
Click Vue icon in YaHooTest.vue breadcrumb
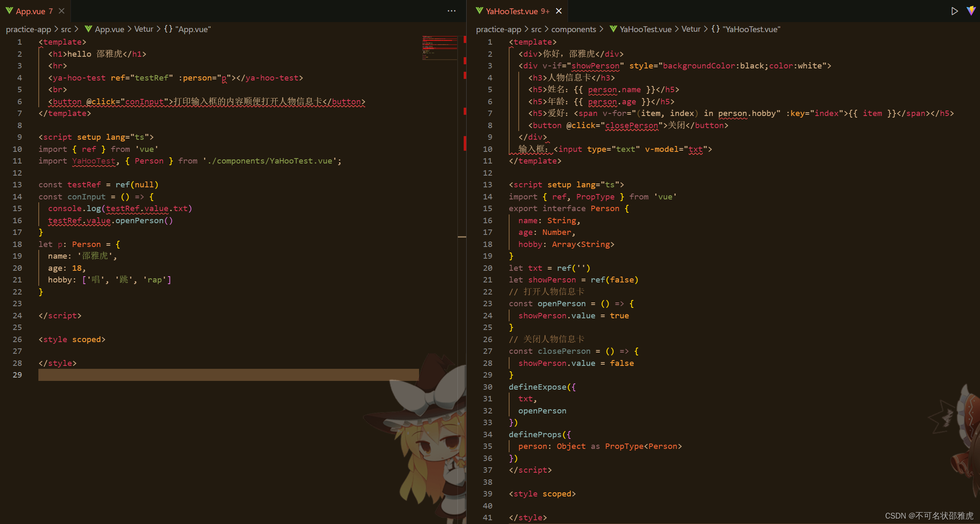coord(613,29)
